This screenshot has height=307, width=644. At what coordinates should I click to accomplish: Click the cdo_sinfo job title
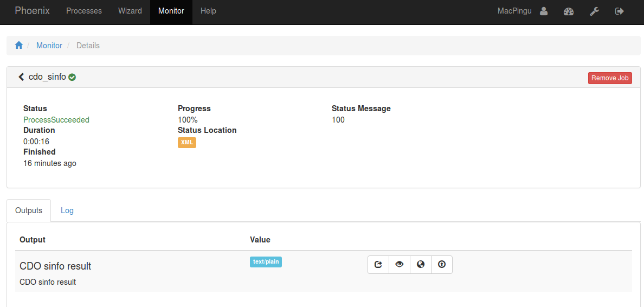(x=47, y=77)
